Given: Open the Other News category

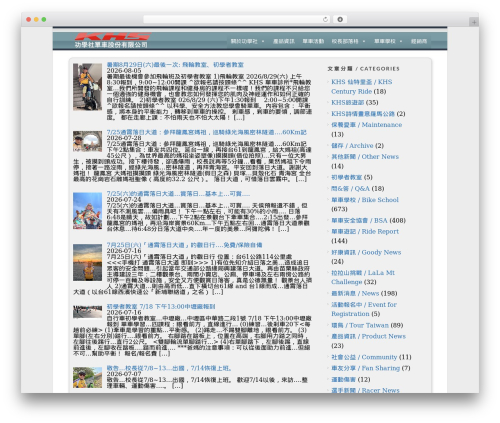Looking at the screenshot, I should (365, 157).
